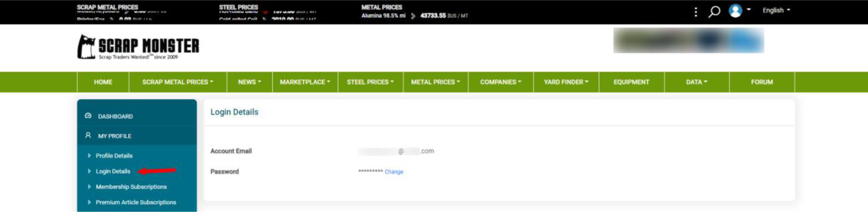Open Premium Article Subscriptions
This screenshot has width=868, height=212.
coord(136,202)
